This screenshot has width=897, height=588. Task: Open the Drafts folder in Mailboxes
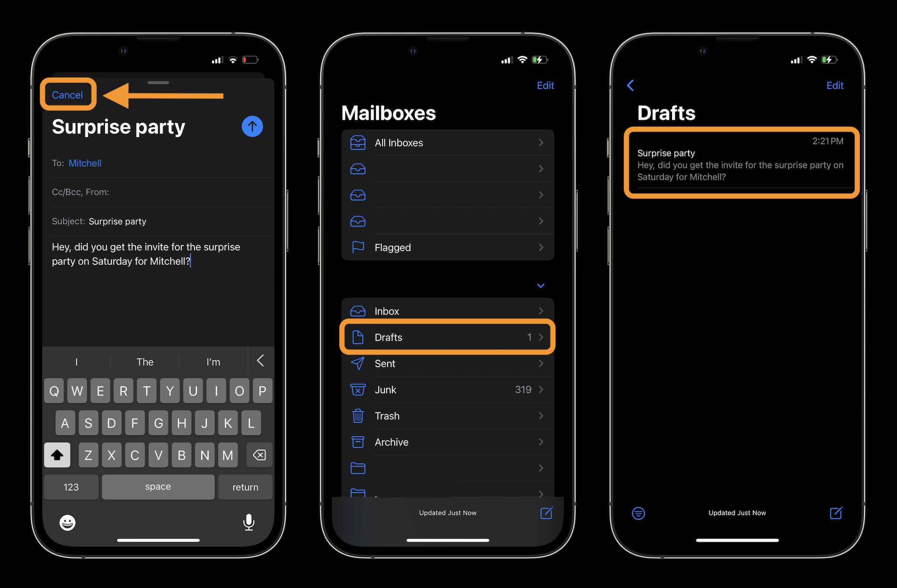448,337
